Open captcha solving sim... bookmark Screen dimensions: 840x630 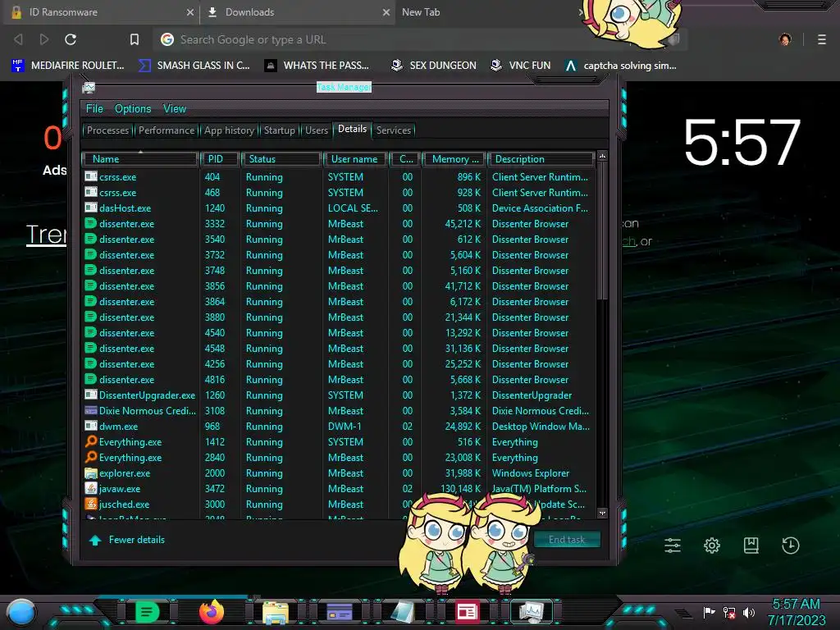621,66
